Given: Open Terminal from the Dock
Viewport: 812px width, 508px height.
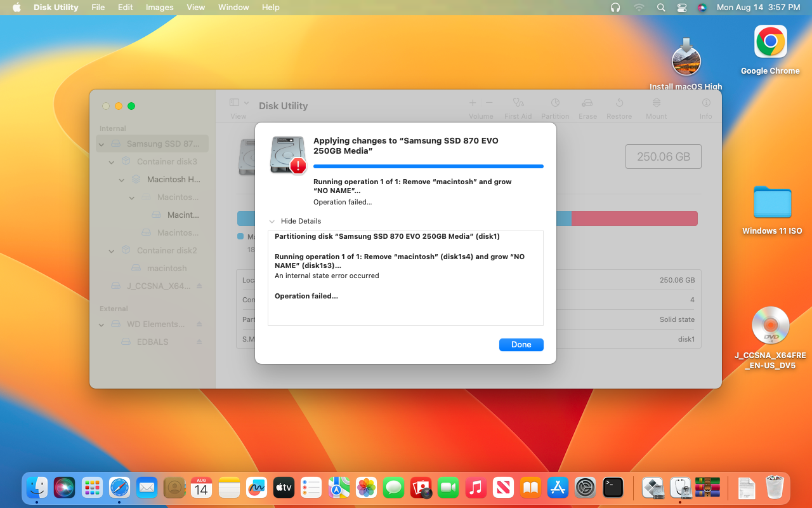Looking at the screenshot, I should click(x=613, y=488).
